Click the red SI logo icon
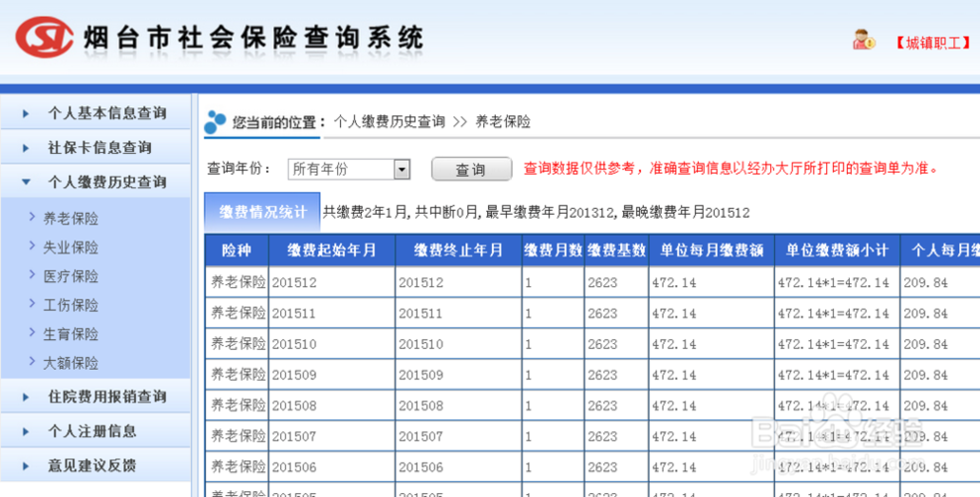 [44, 37]
